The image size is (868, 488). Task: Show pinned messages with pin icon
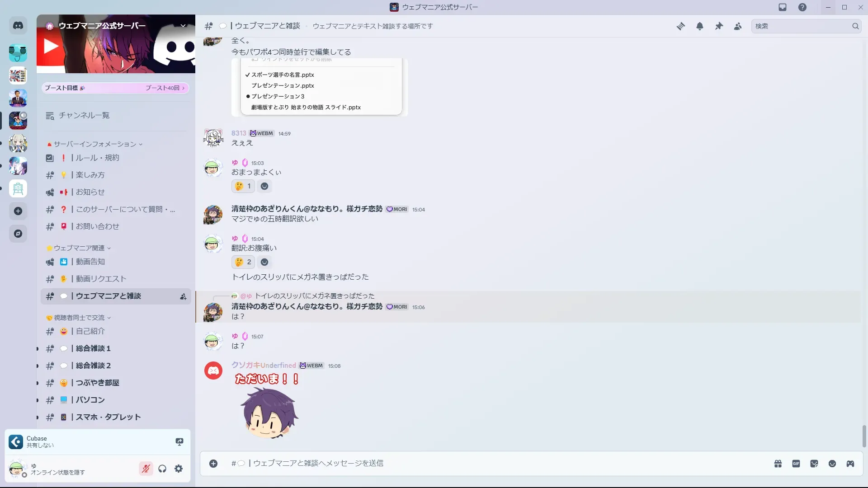click(719, 26)
